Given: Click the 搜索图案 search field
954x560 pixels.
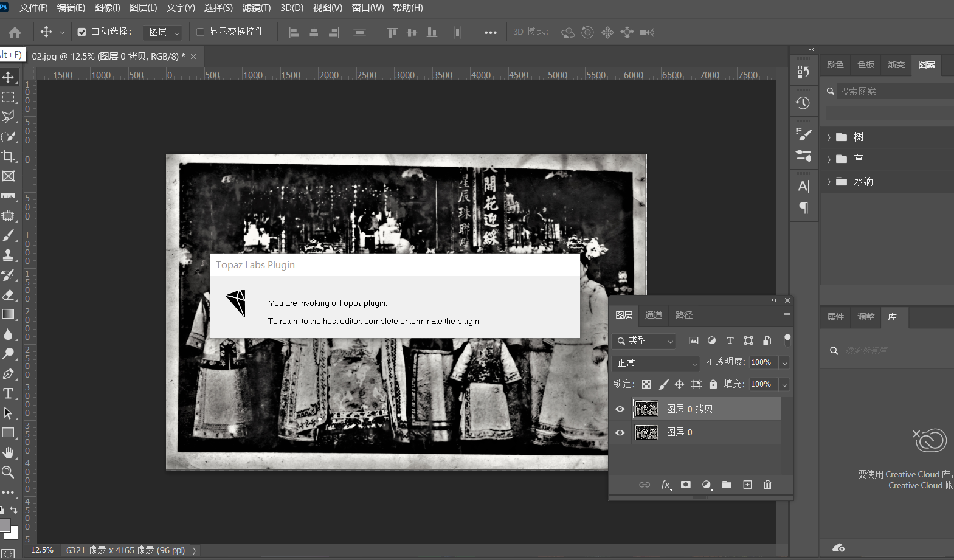Looking at the screenshot, I should 896,91.
